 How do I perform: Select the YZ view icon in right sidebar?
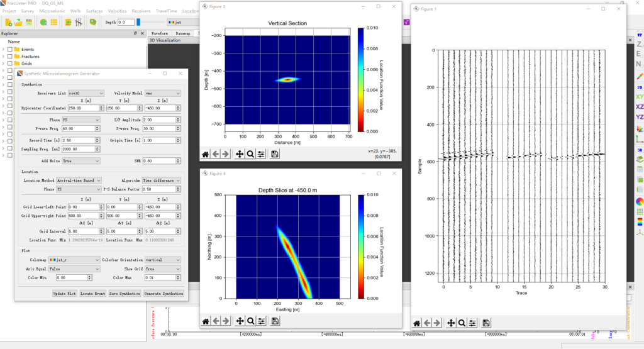640,117
